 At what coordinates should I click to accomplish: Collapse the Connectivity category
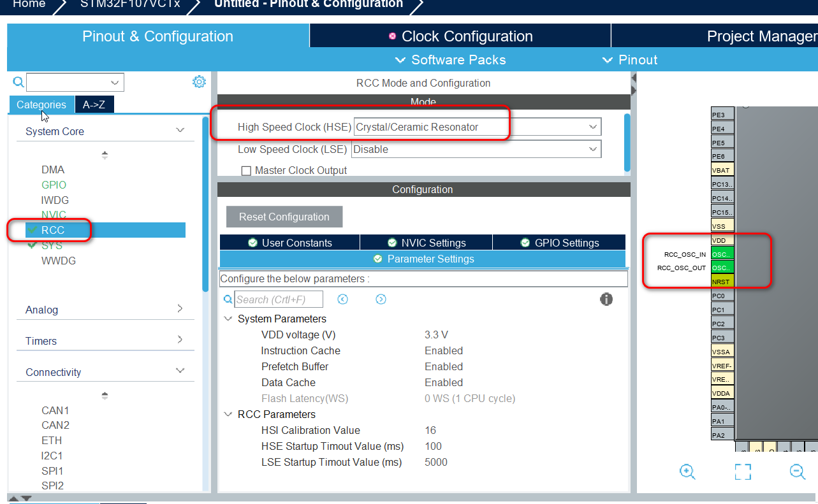tap(180, 370)
